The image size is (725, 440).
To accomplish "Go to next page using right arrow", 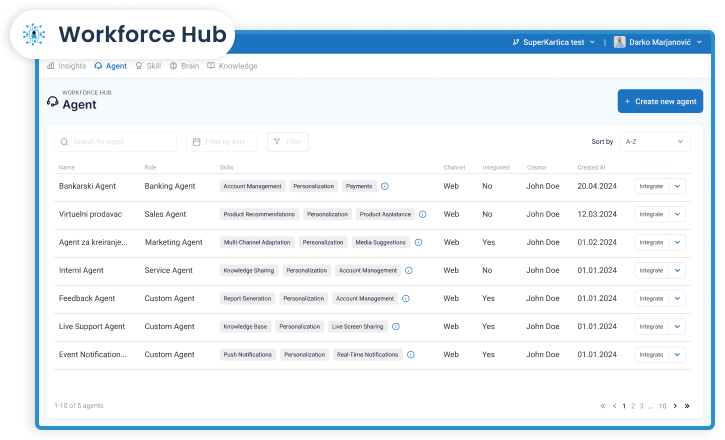I will 675,406.
